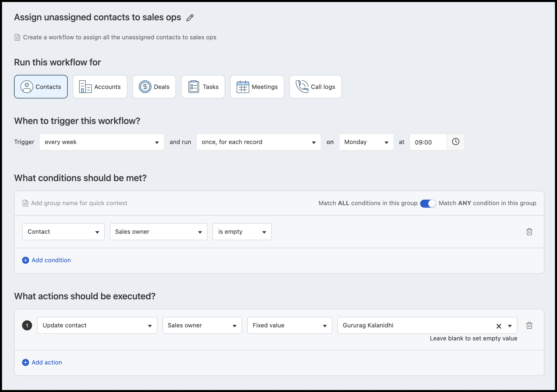Click the group name quick context field

(x=79, y=203)
